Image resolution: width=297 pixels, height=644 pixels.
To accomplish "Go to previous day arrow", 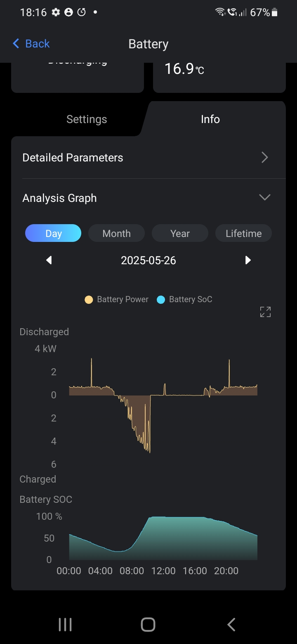I will [x=49, y=260].
